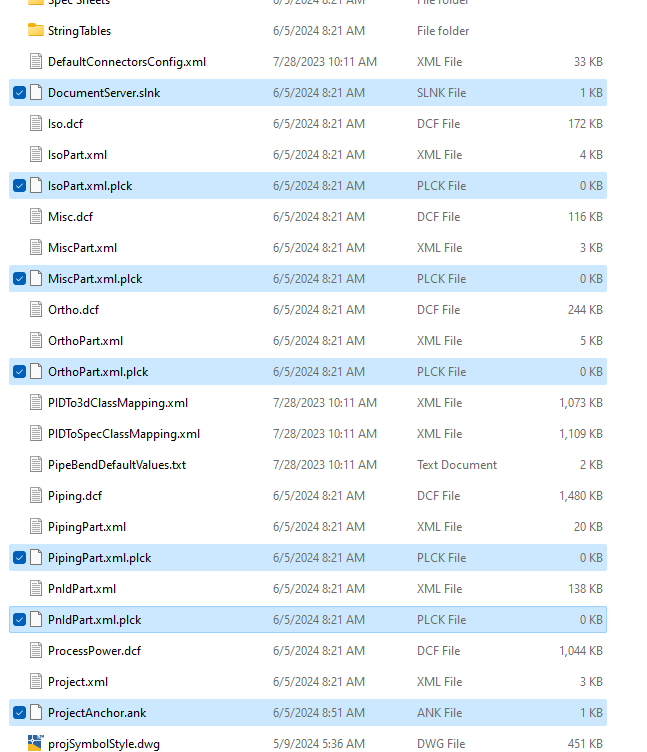The height and width of the screenshot is (752, 647).
Task: Click the PnIdPart.xml file icon
Action: pyautogui.click(x=36, y=588)
